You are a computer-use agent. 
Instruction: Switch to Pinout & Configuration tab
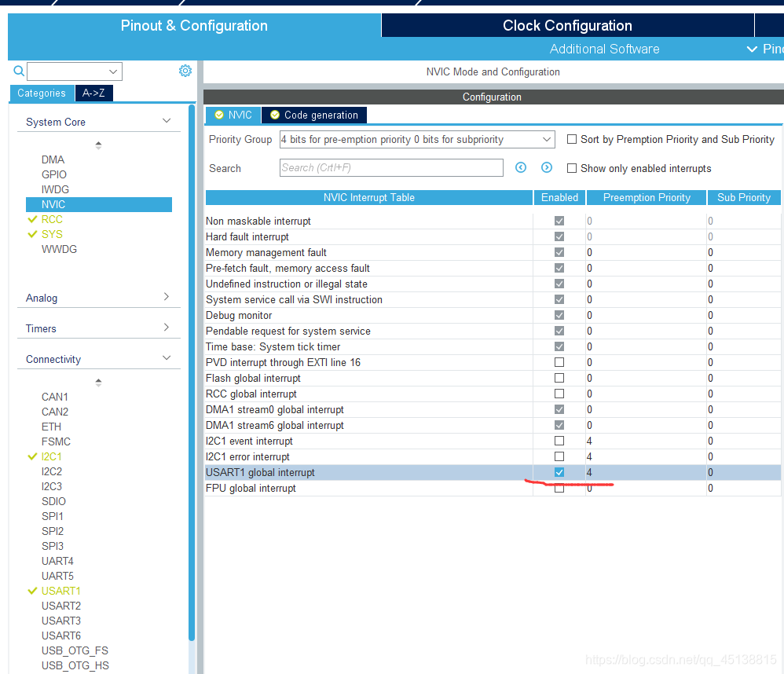(x=194, y=25)
